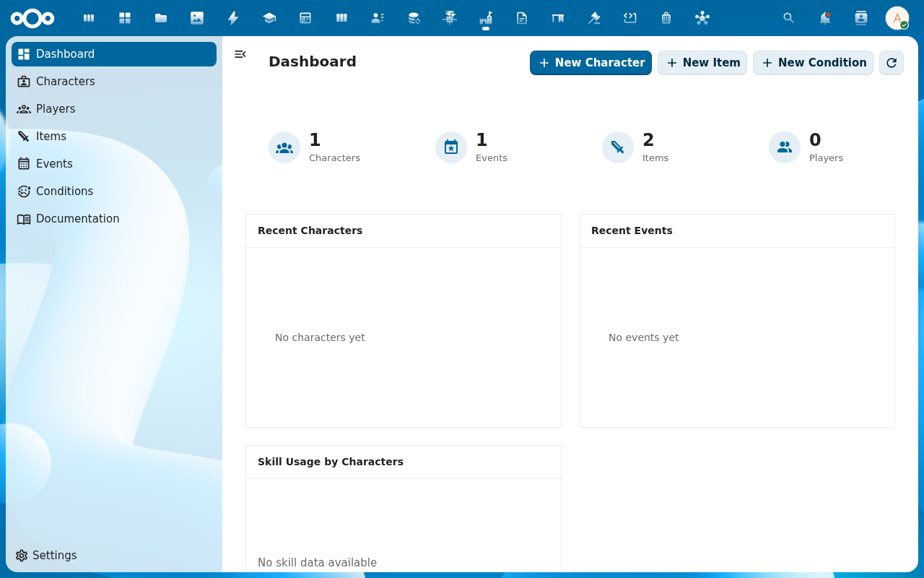The width and height of the screenshot is (924, 578).
Task: Click the Players stat icon
Action: (785, 147)
